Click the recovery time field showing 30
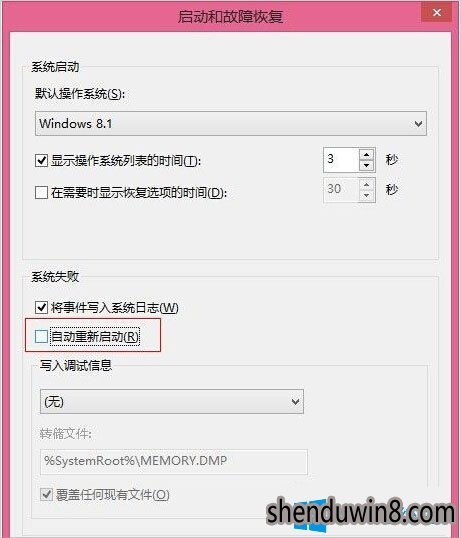The height and width of the screenshot is (538, 461). pyautogui.click(x=341, y=190)
